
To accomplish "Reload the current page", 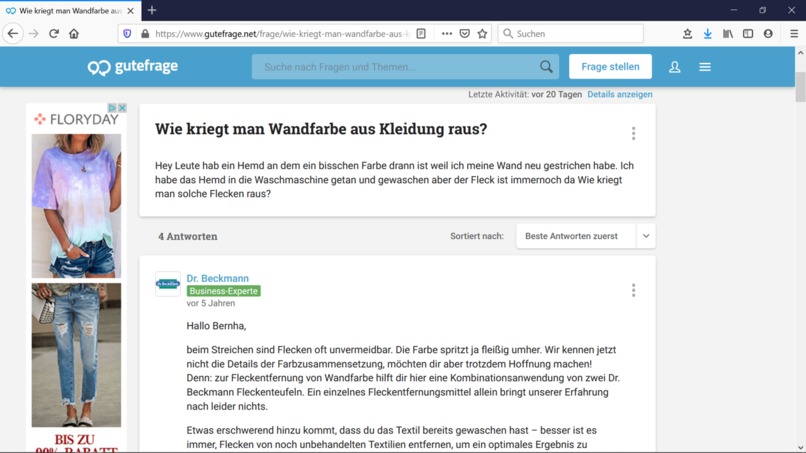I will 54,34.
